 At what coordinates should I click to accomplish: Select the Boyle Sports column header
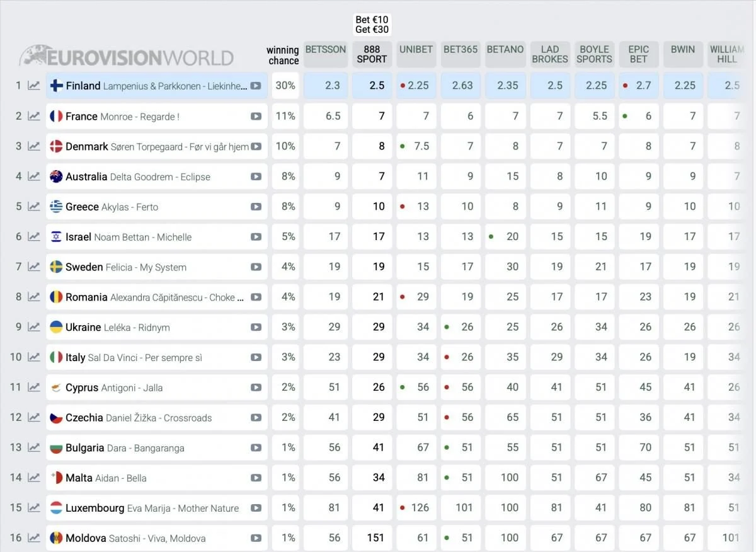coord(594,54)
